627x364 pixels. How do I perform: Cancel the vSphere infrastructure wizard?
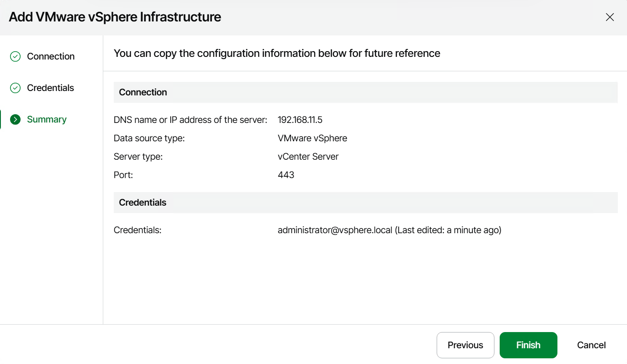pos(591,345)
